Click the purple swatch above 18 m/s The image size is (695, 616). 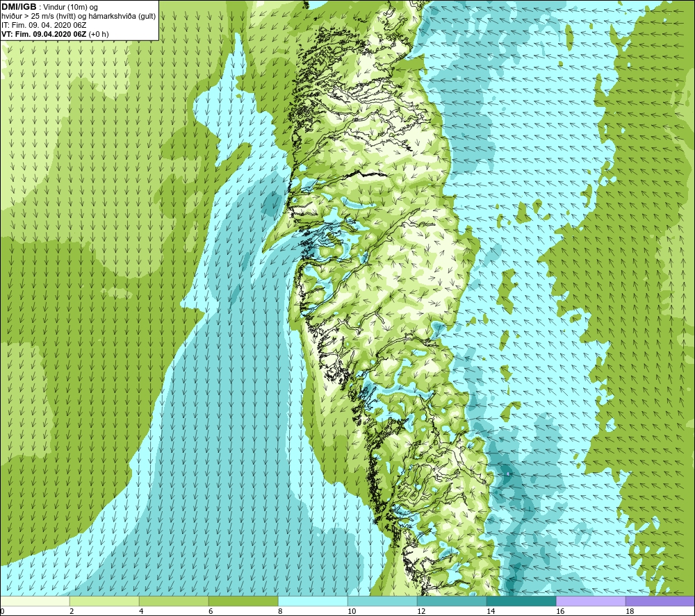[x=660, y=601]
